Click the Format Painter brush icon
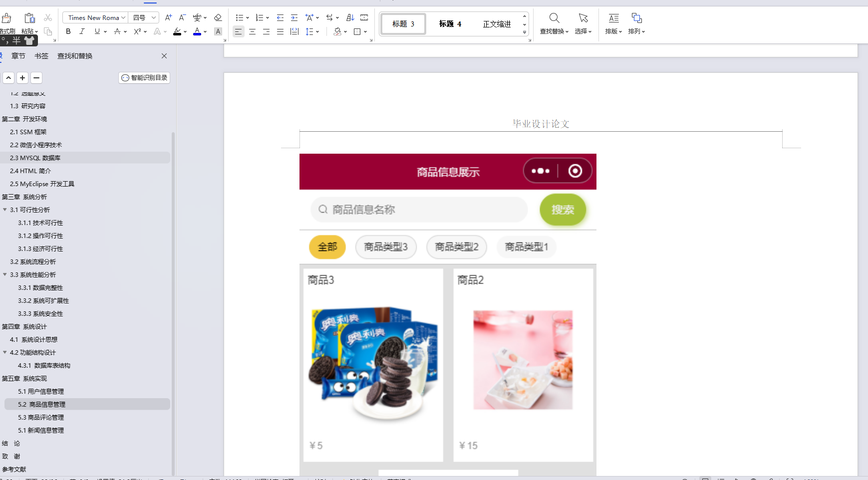 (6, 18)
